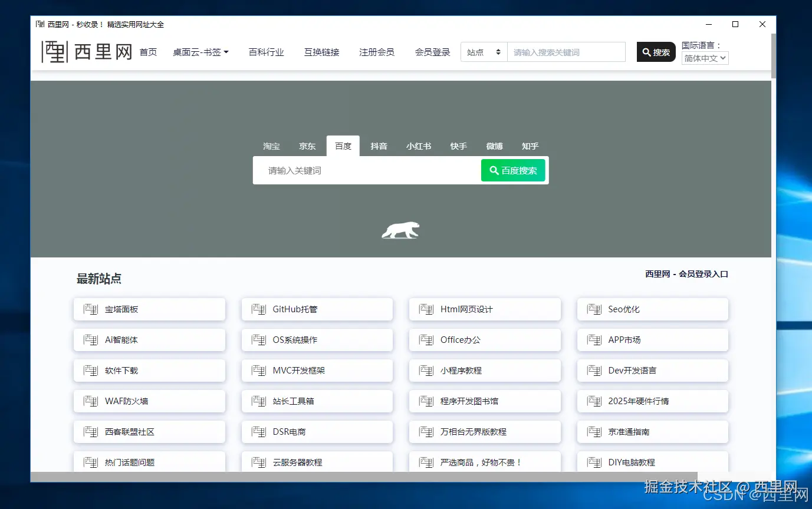Focus the 请输入搜索关键词 header search field

(x=566, y=52)
